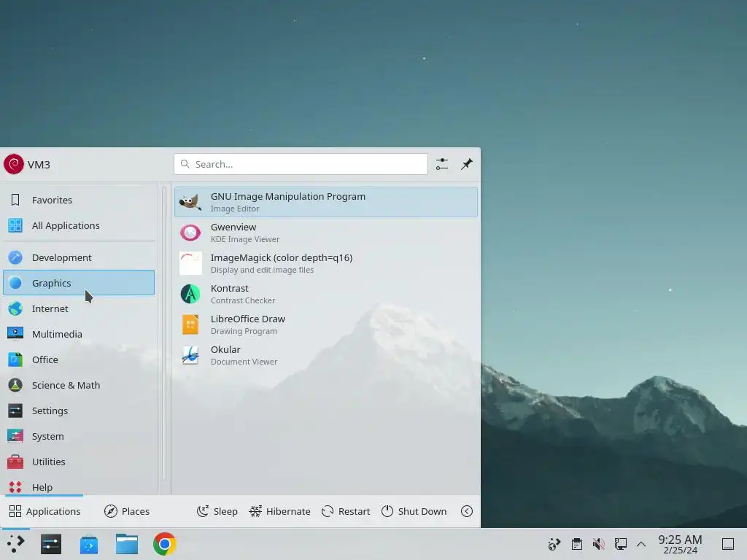Switch to the Applications tab
747x560 pixels.
[44, 511]
